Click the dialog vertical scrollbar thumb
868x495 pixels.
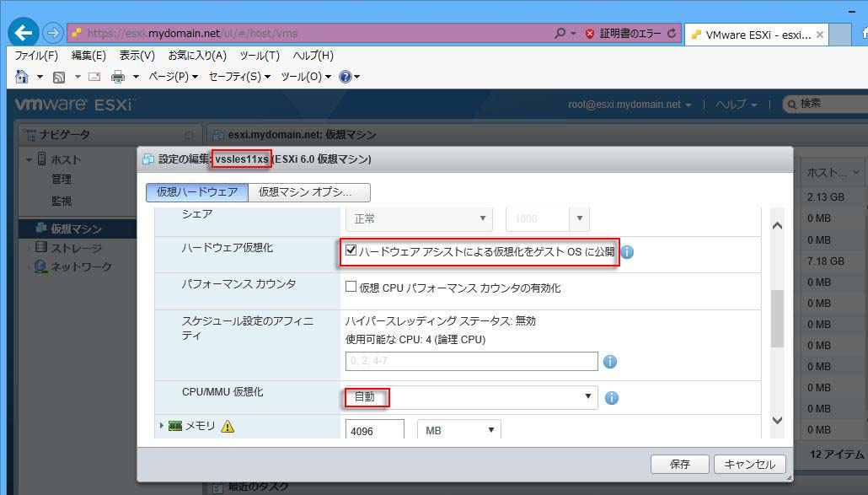[x=777, y=319]
